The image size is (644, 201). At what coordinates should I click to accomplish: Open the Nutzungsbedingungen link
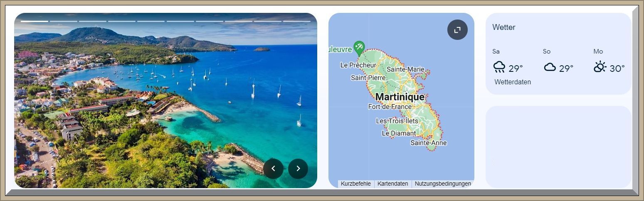443,184
